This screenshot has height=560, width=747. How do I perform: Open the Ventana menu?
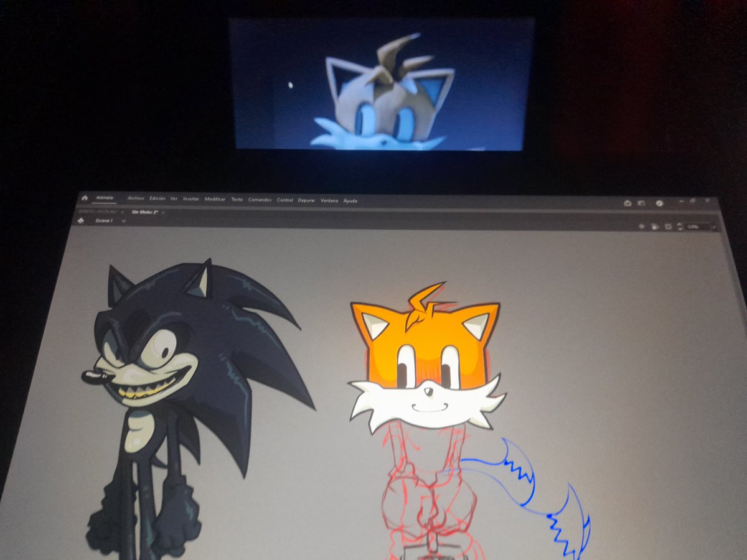[330, 200]
